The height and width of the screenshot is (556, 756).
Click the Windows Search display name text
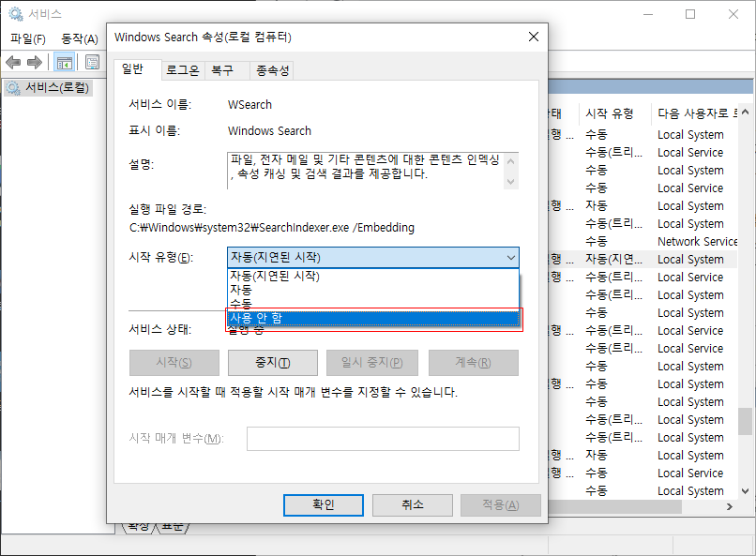pos(269,131)
